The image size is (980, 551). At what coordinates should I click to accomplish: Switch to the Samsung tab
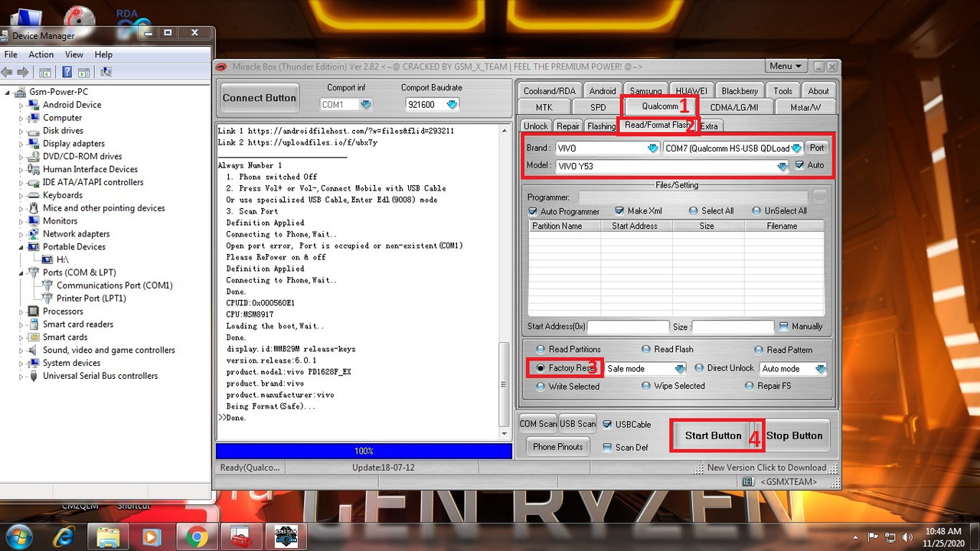coord(645,91)
